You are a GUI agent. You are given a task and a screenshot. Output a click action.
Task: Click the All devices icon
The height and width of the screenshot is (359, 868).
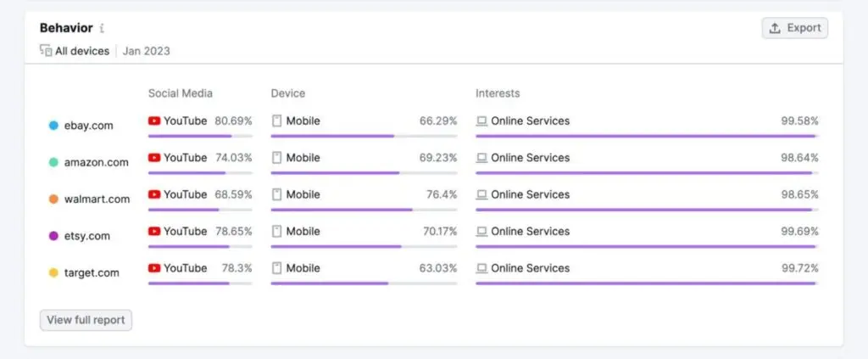(46, 51)
